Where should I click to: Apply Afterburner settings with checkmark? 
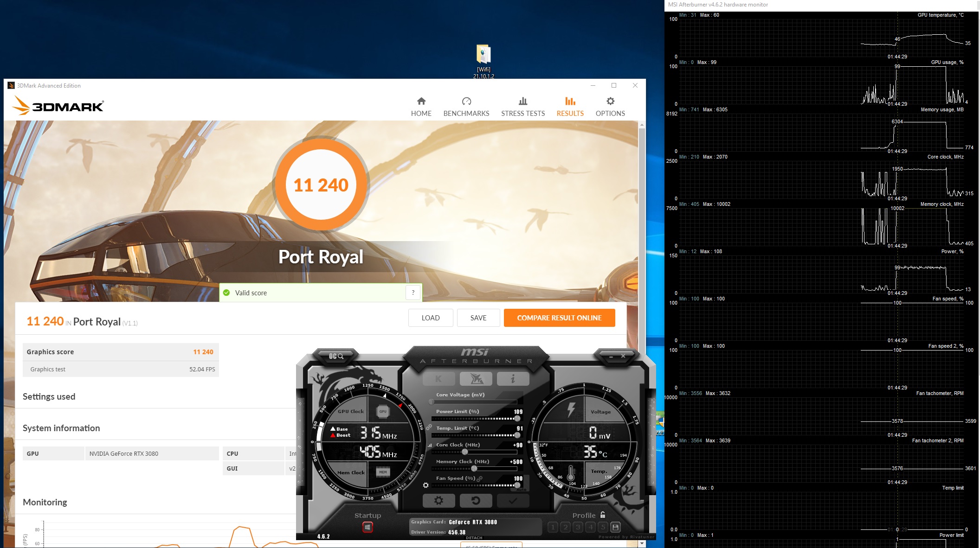pos(513,501)
